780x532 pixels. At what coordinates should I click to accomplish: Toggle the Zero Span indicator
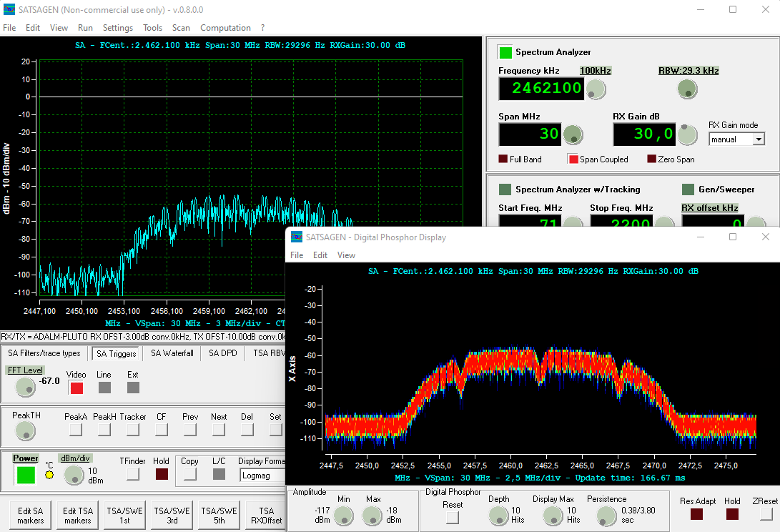pyautogui.click(x=651, y=159)
